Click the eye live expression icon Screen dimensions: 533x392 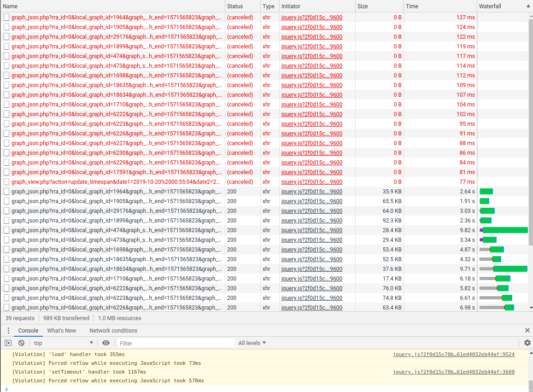tap(106, 343)
